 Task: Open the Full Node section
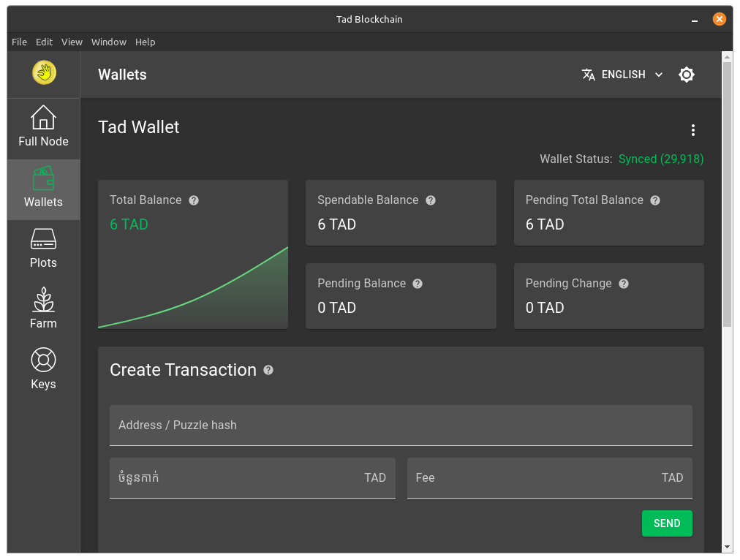tap(43, 128)
